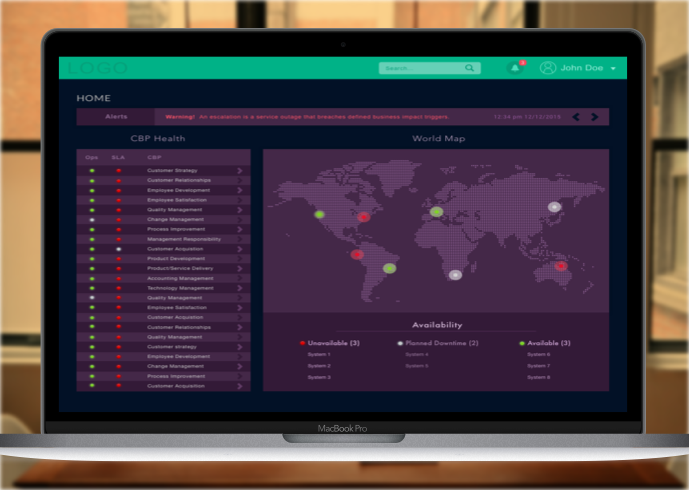This screenshot has height=490, width=689.
Task: Open System 7 under Available
Action: click(x=539, y=366)
